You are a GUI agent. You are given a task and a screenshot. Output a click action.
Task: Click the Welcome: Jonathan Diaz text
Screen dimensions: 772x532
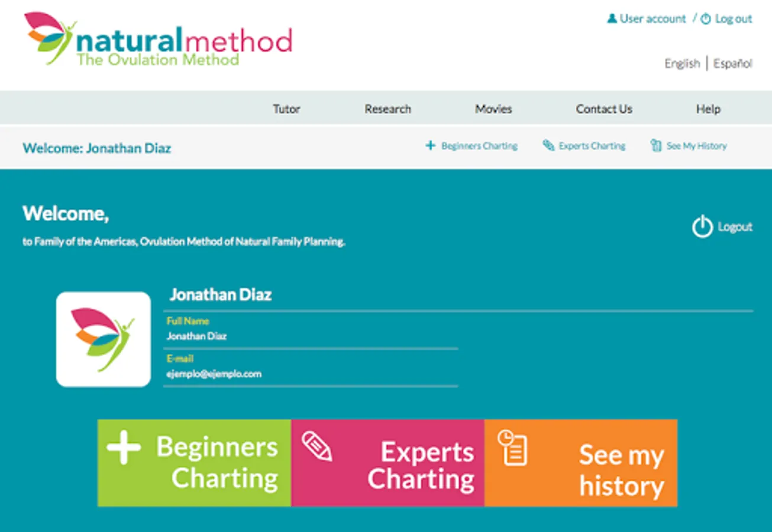(96, 148)
